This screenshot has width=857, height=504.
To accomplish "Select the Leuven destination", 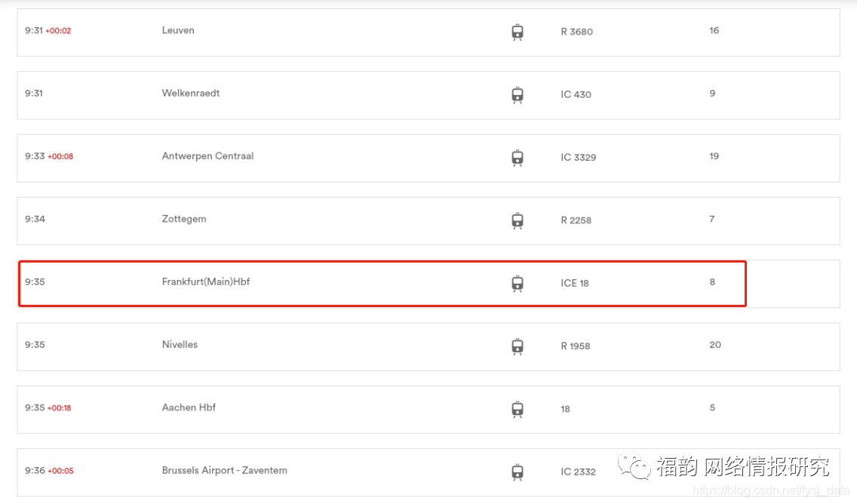I will click(x=178, y=31).
